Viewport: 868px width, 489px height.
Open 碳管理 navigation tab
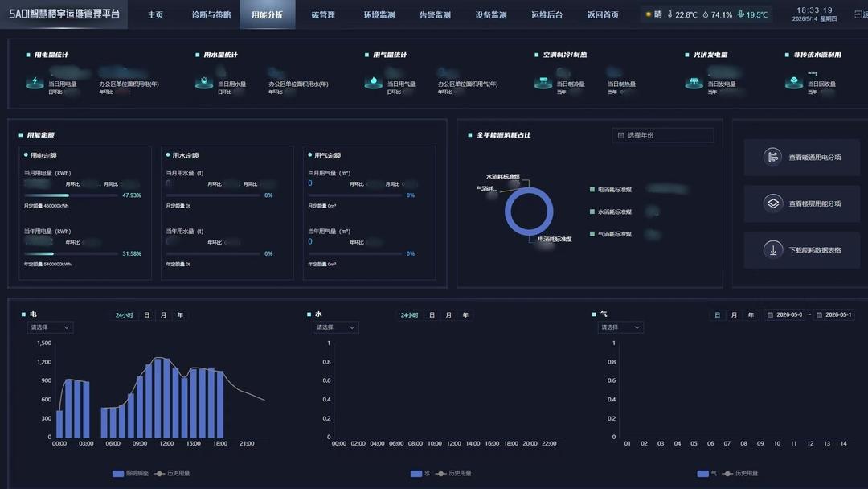click(323, 14)
